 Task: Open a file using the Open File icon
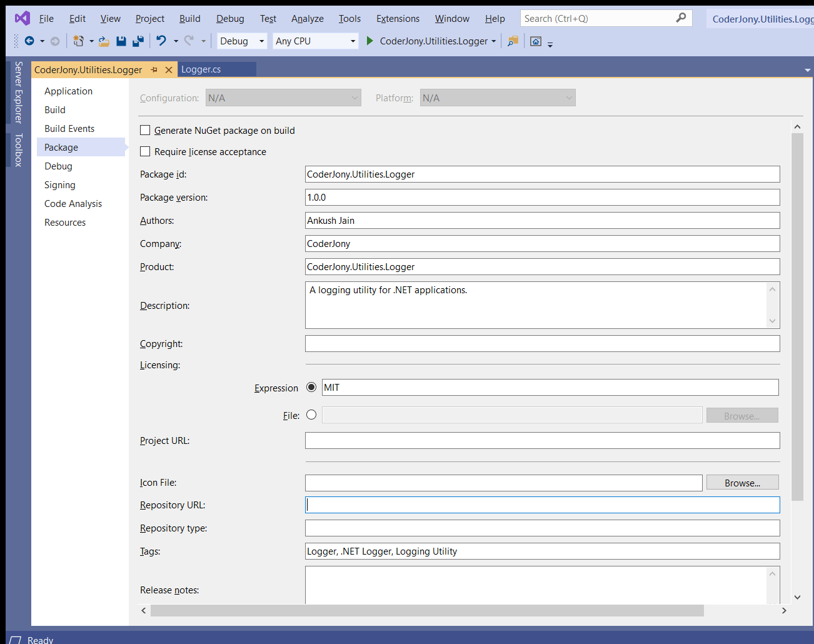pyautogui.click(x=104, y=41)
